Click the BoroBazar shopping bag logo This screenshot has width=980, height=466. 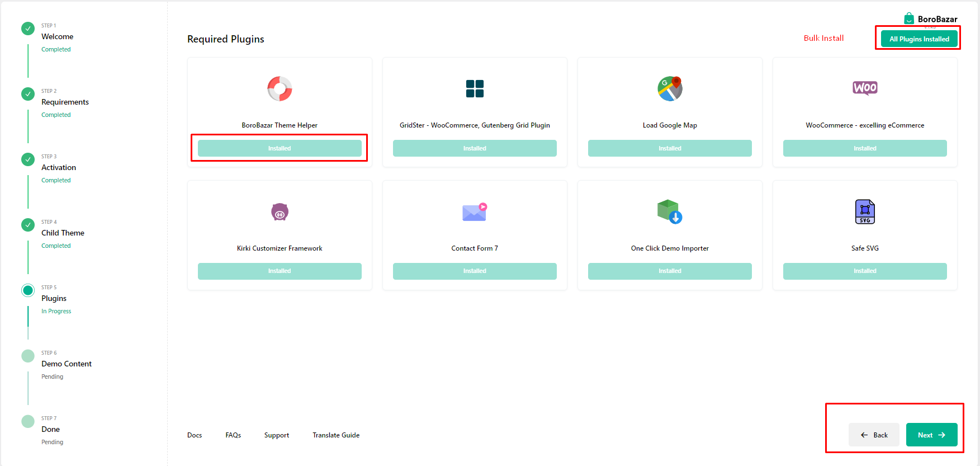(909, 18)
